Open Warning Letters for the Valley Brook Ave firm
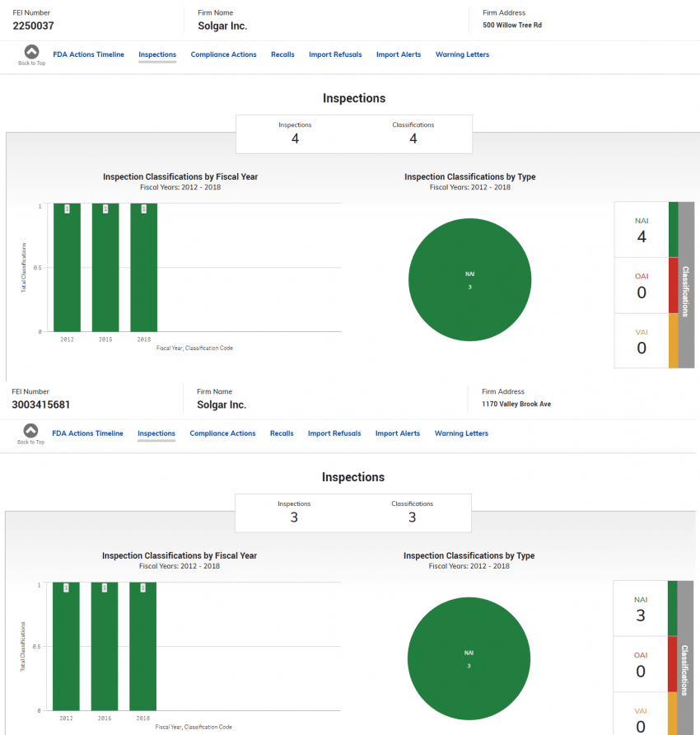The height and width of the screenshot is (735, 700). 461,433
